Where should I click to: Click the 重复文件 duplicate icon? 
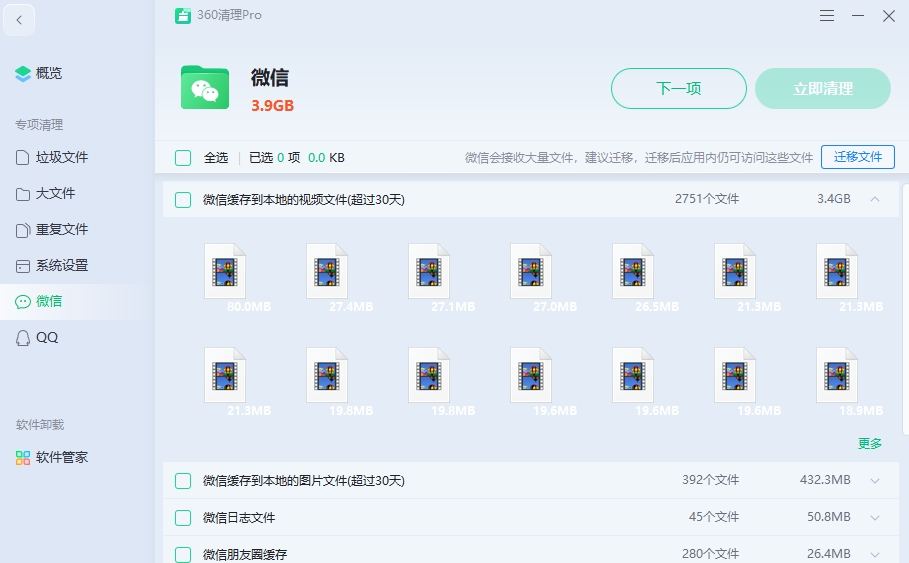23,230
